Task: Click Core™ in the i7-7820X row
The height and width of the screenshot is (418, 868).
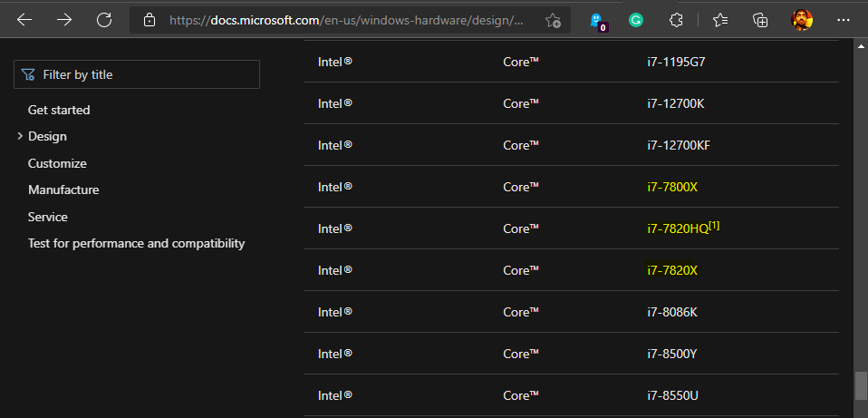Action: (x=521, y=270)
